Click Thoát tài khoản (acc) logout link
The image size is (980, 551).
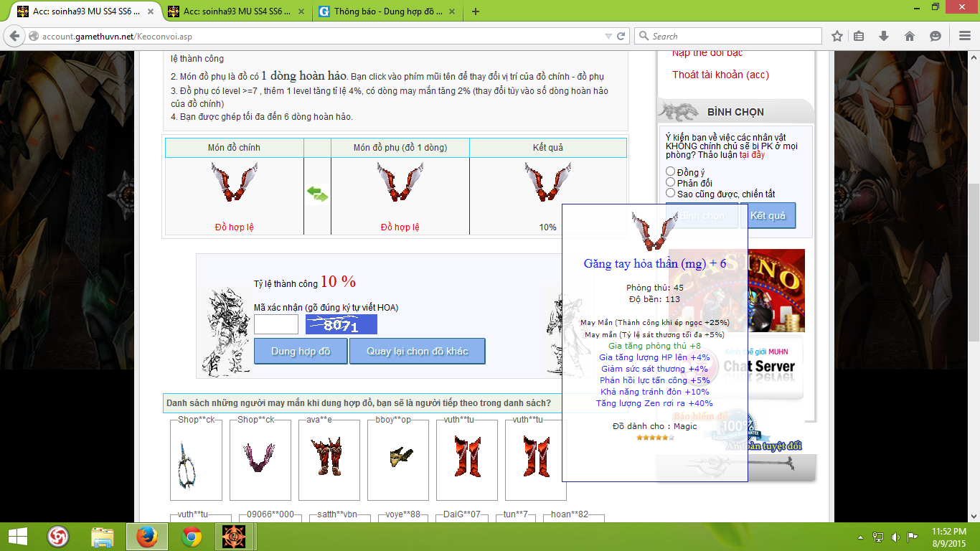[720, 75]
